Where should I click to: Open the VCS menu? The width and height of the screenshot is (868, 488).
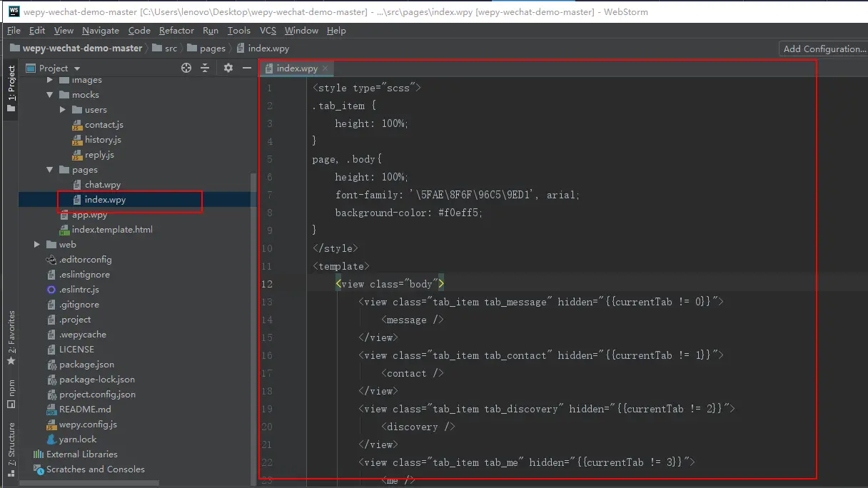268,30
